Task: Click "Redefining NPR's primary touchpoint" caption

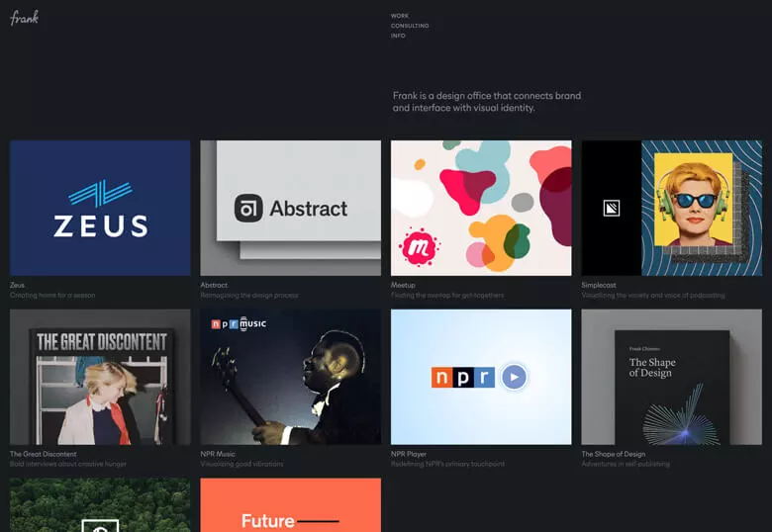Action: point(448,464)
